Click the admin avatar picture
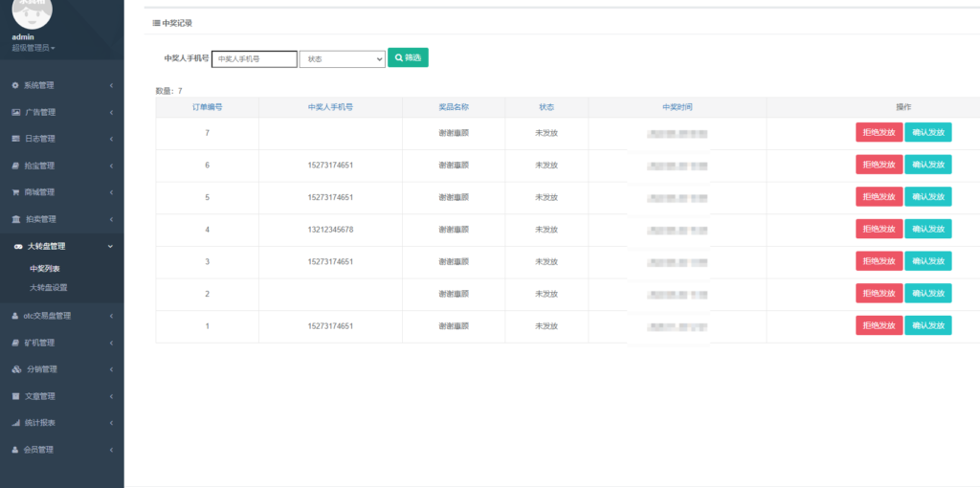 [x=32, y=10]
